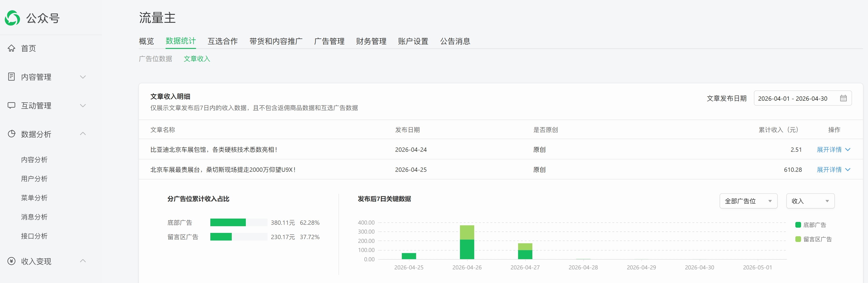Click the date range field 2026-04-01 - 2026-04-30
Screen dimensions: 868x283
803,98
